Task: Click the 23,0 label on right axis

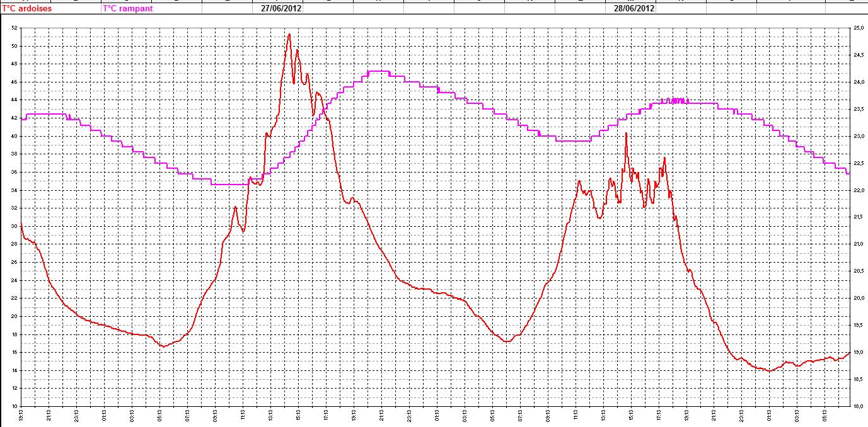Action: [858, 136]
